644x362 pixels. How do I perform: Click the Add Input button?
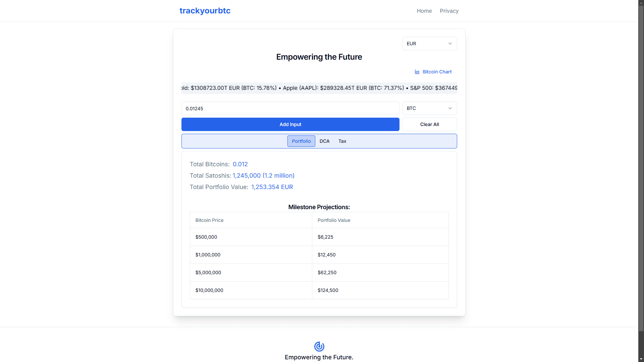click(290, 124)
